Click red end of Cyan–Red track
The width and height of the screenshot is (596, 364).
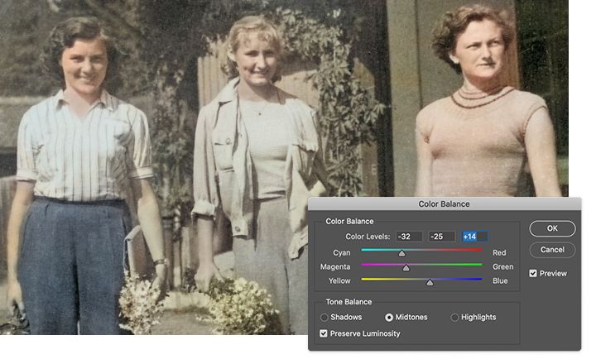(x=479, y=250)
